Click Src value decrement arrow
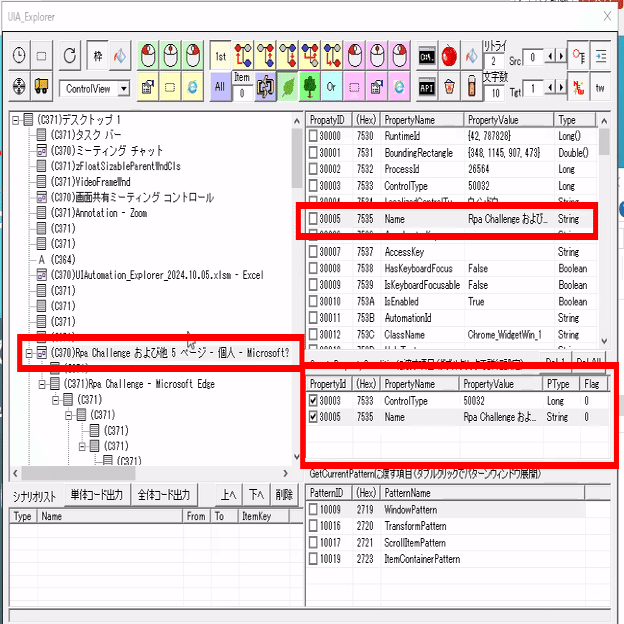The image size is (624, 624). click(550, 56)
